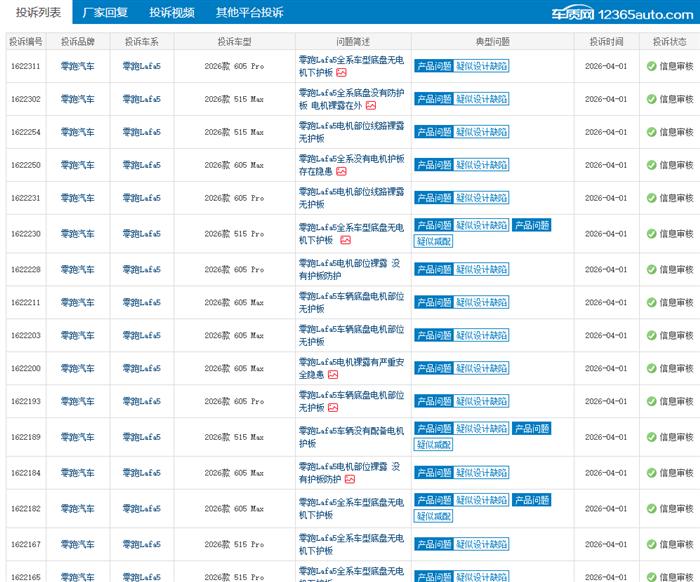
Task: Open the image icon in complaint 1622230
Action: tap(345, 240)
